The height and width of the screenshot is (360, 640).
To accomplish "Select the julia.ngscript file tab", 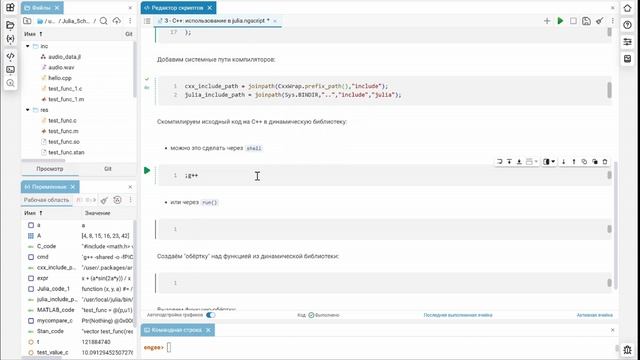I will 213,20.
